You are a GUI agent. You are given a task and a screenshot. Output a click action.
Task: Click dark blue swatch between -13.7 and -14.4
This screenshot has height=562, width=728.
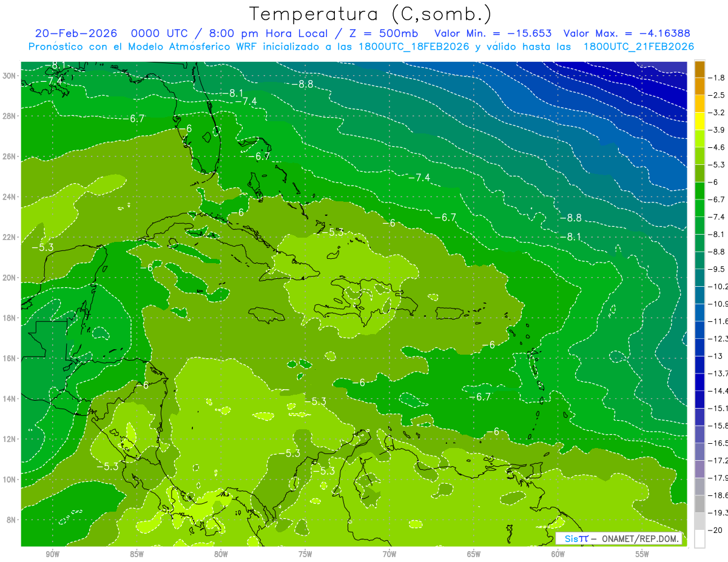[699, 382]
